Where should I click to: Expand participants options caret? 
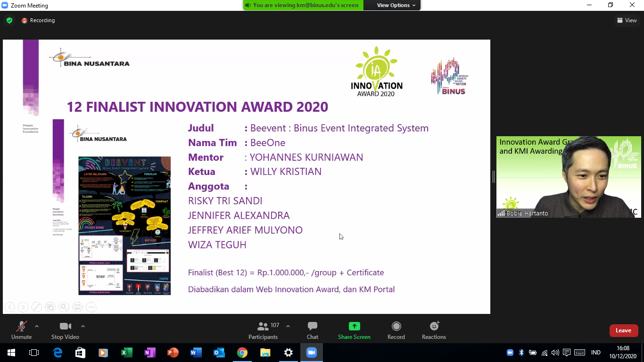[288, 326]
